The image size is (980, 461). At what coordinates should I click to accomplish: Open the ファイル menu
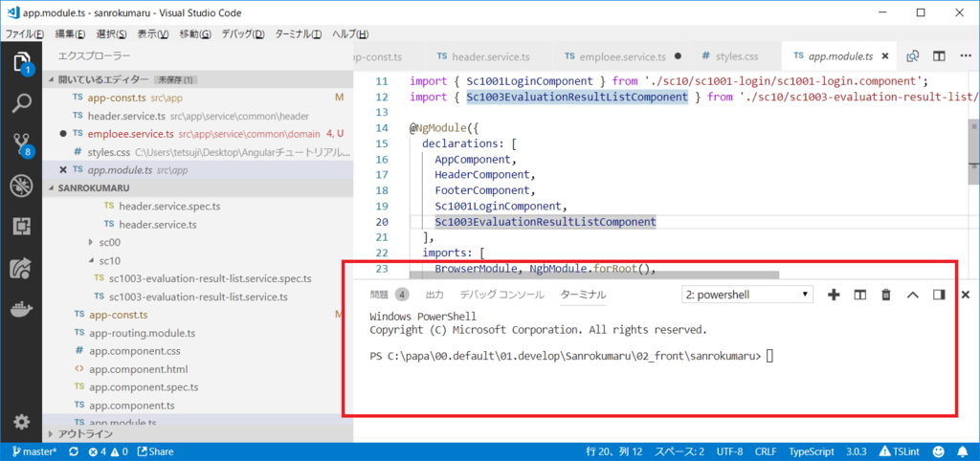25,34
